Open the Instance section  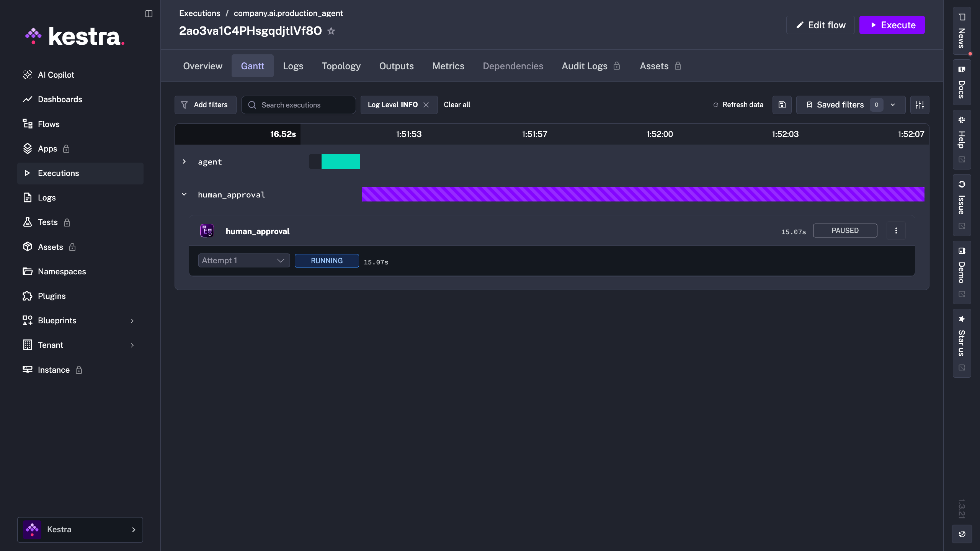[80, 370]
